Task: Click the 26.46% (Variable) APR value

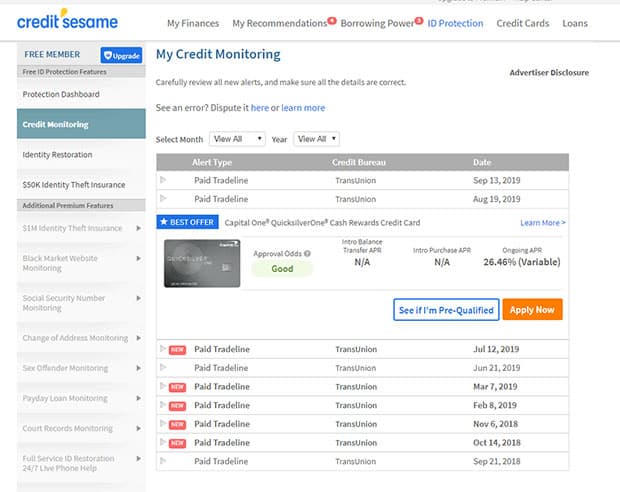Action: click(522, 262)
